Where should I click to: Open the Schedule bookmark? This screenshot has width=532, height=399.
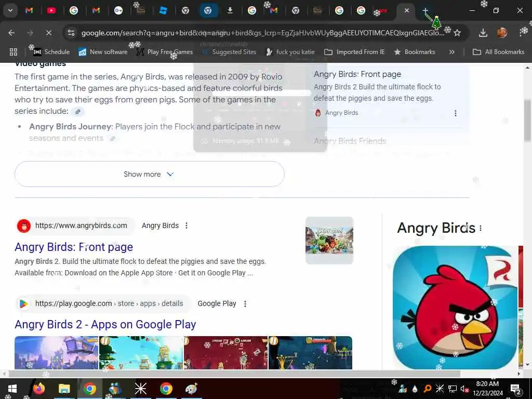coord(51,52)
